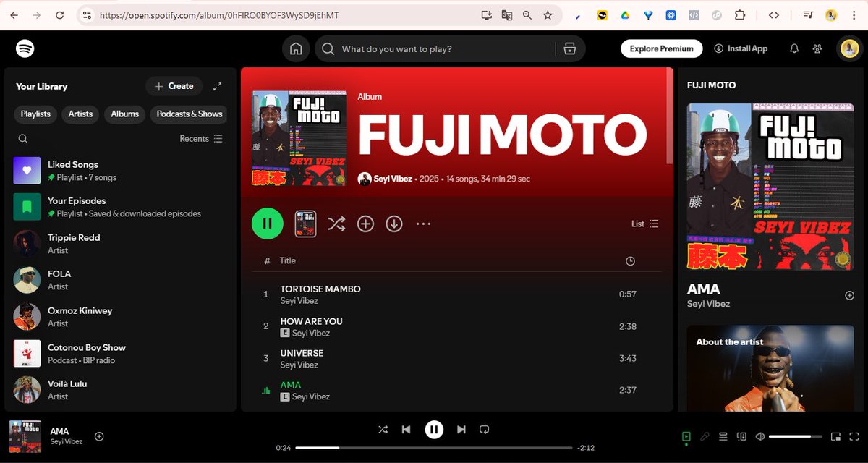Open the Friend Activity icon
The width and height of the screenshot is (868, 463).
817,48
